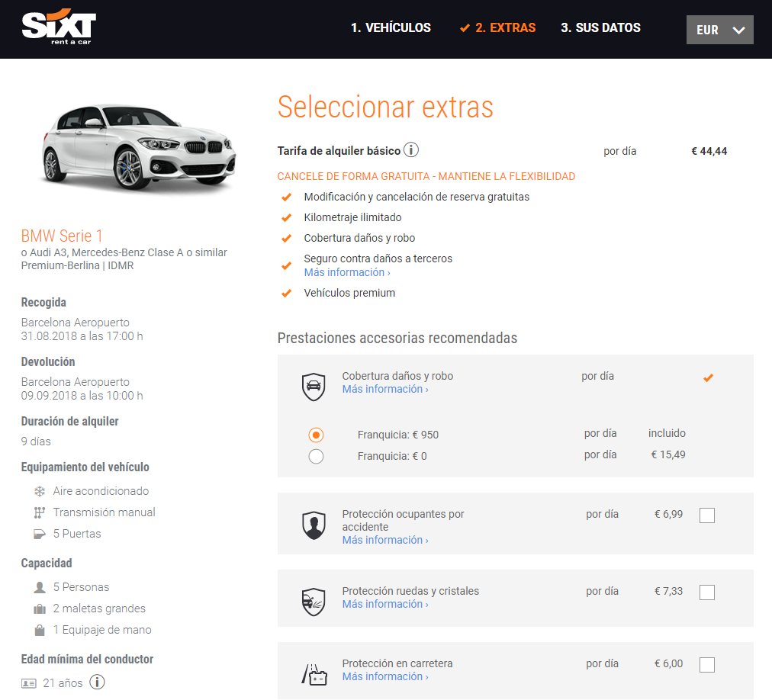The width and height of the screenshot is (772, 700).
Task: Open the EUR currency dropdown
Action: tap(720, 30)
